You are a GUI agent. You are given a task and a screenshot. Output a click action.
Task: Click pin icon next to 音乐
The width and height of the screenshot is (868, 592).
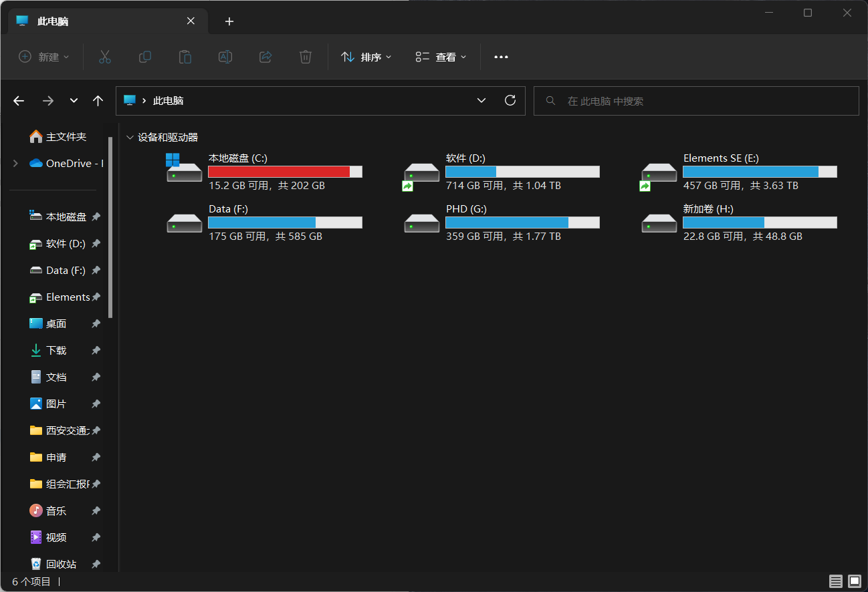96,510
